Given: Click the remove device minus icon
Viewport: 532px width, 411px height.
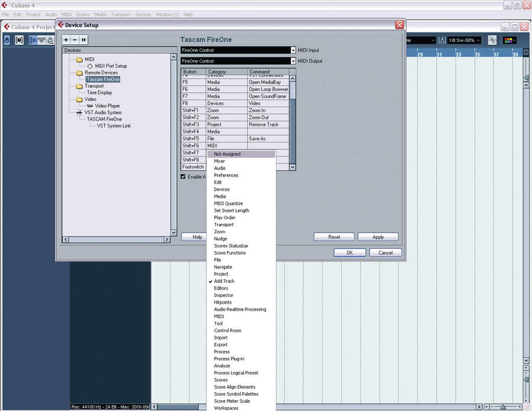Looking at the screenshot, I should [x=75, y=40].
